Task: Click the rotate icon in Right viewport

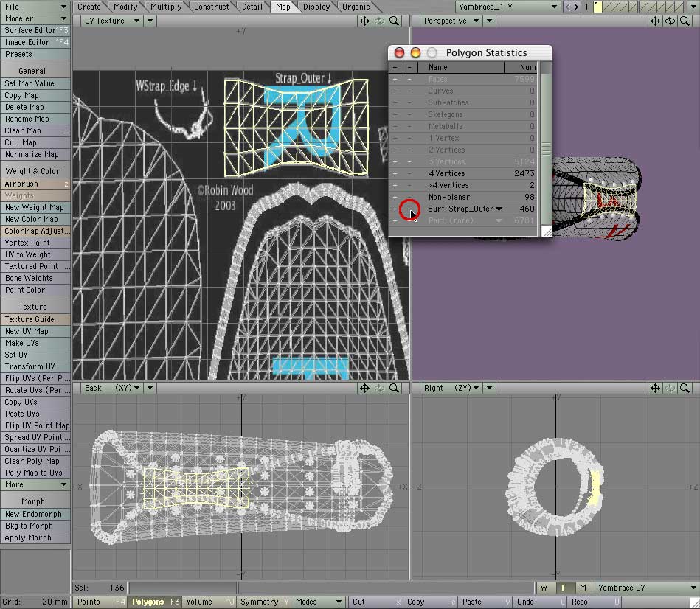Action: point(670,388)
